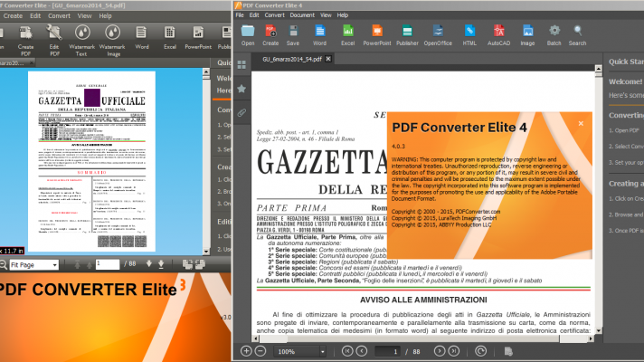Convert to PowerPoint in Elite 3 toolbar
Viewport: 644px width, 362px height.
(x=198, y=37)
